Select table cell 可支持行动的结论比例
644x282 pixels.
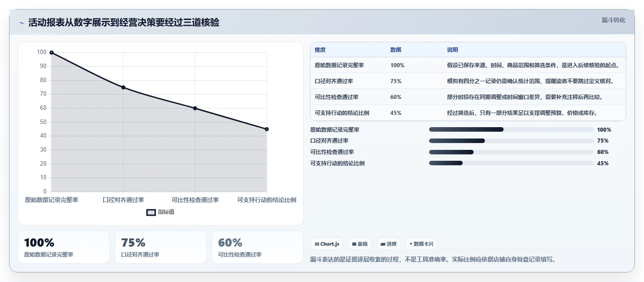[x=342, y=113]
